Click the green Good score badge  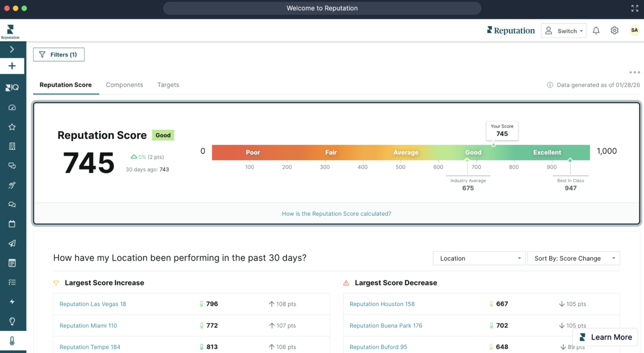[x=163, y=135]
